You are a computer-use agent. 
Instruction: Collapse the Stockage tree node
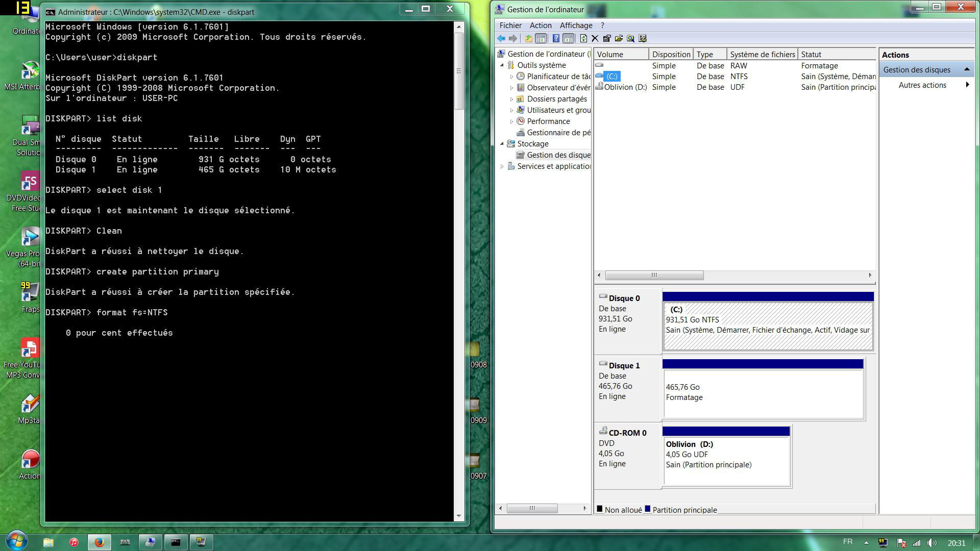click(502, 144)
